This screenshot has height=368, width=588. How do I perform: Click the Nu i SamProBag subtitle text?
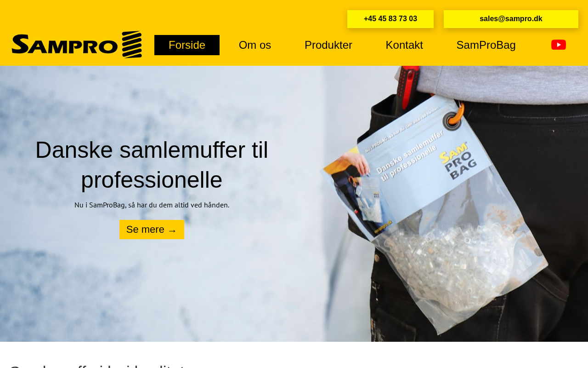(152, 205)
